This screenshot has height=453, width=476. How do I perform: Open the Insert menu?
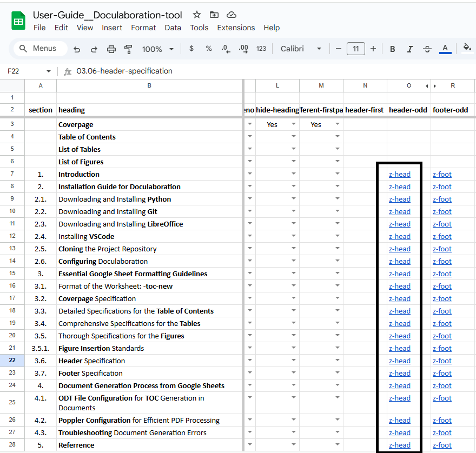pyautogui.click(x=112, y=28)
